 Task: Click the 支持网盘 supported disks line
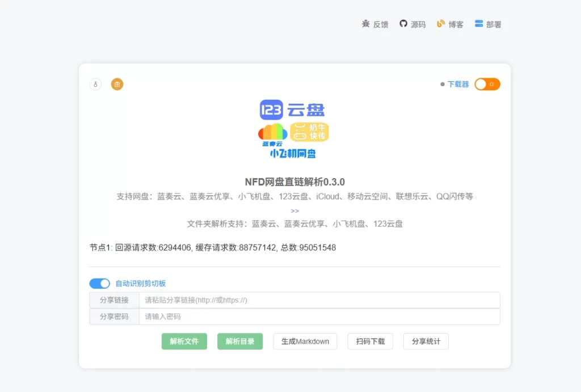[294, 196]
